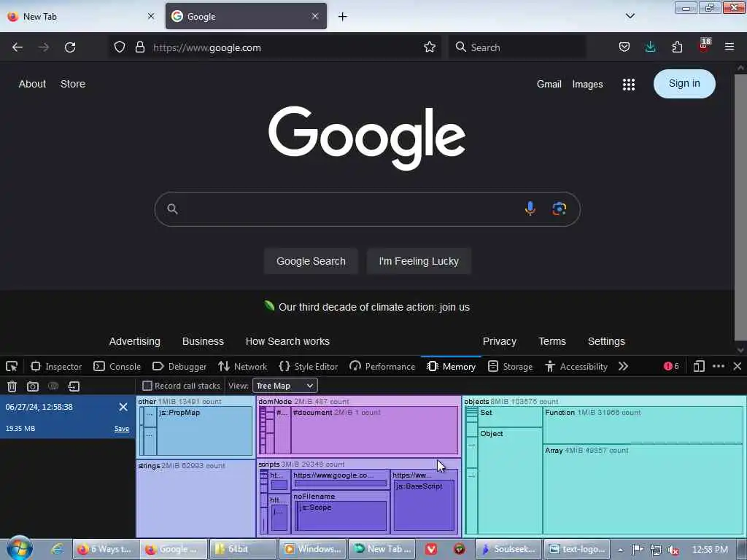Enable Record call stacks checkbox
This screenshot has height=560, width=747.
147,386
